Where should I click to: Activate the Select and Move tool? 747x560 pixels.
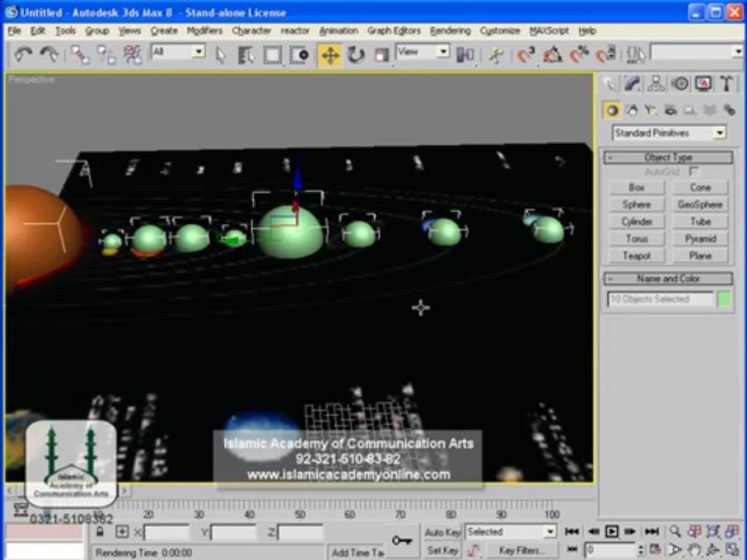pyautogui.click(x=330, y=54)
